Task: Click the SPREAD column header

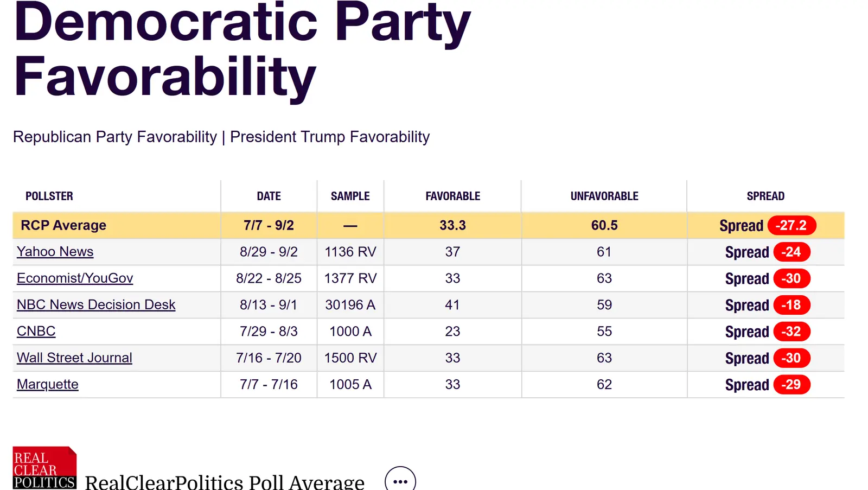Action: coord(765,196)
